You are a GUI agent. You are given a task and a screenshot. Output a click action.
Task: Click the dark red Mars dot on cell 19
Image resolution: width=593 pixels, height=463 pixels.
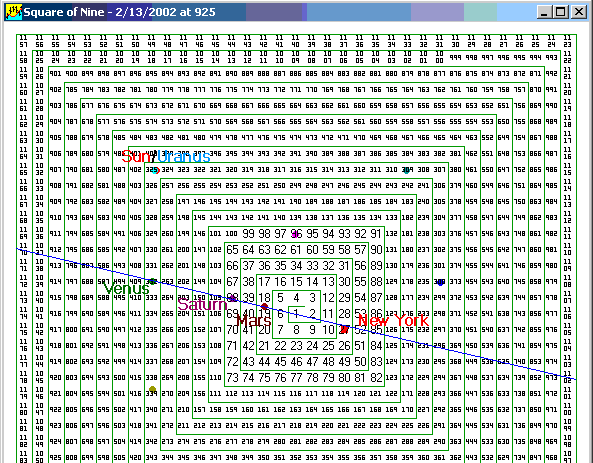265,306
